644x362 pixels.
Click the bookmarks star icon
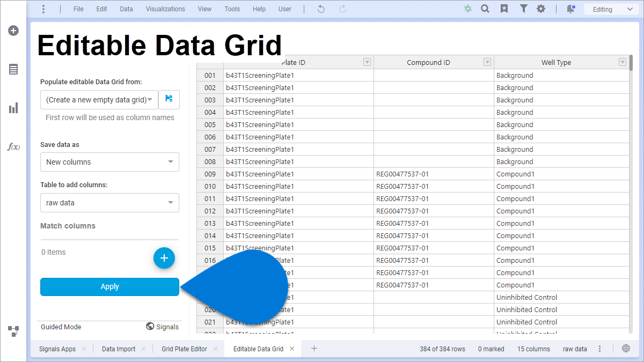point(504,9)
